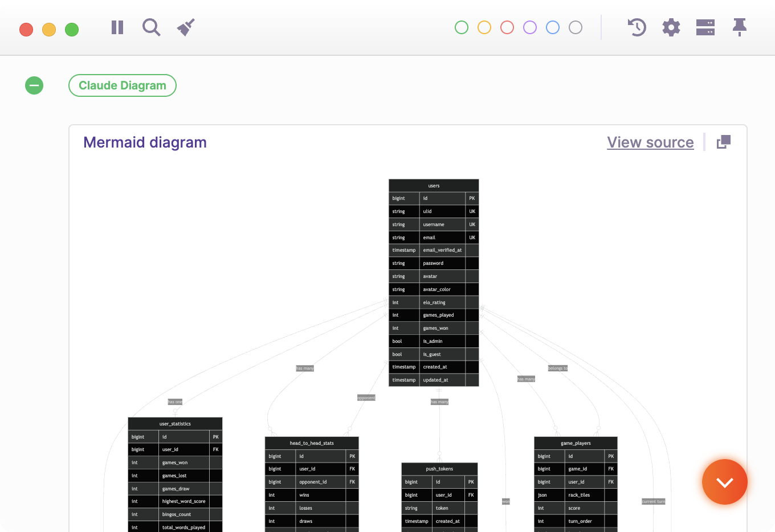The image size is (775, 532).
Task: Toggle the blue circle filter
Action: point(552,27)
